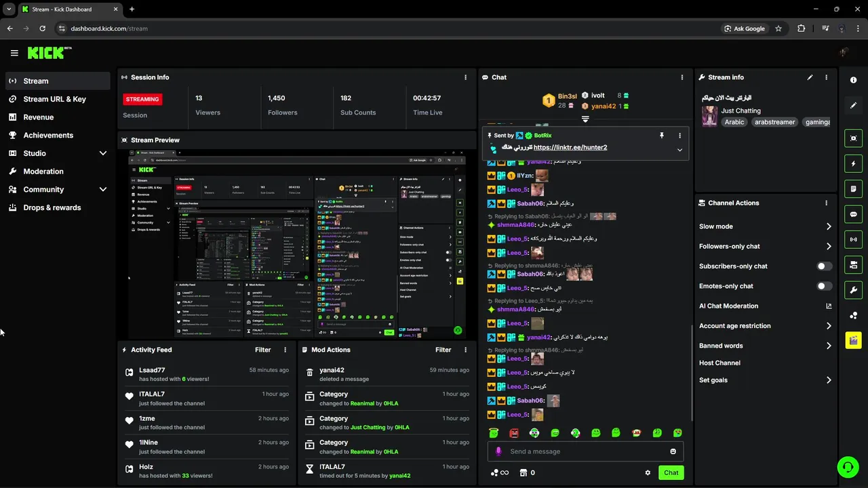Open chat settings gear icon
This screenshot has width=868, height=488.
tap(648, 473)
